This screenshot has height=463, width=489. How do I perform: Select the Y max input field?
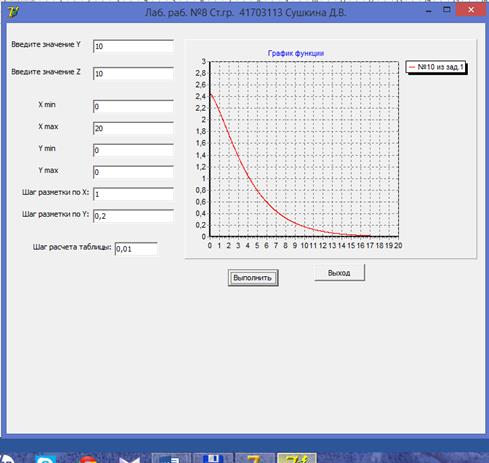[x=133, y=172]
